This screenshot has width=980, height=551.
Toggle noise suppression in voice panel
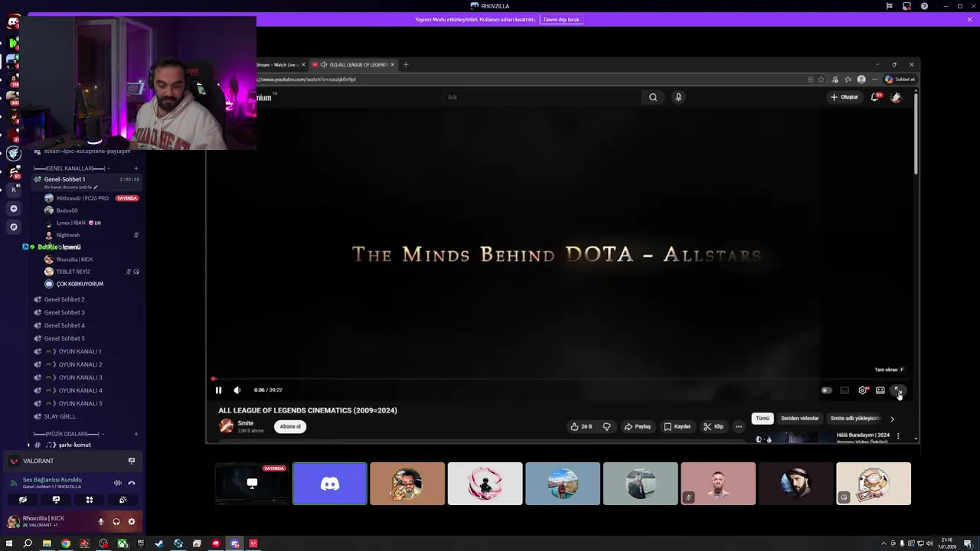pos(118,483)
